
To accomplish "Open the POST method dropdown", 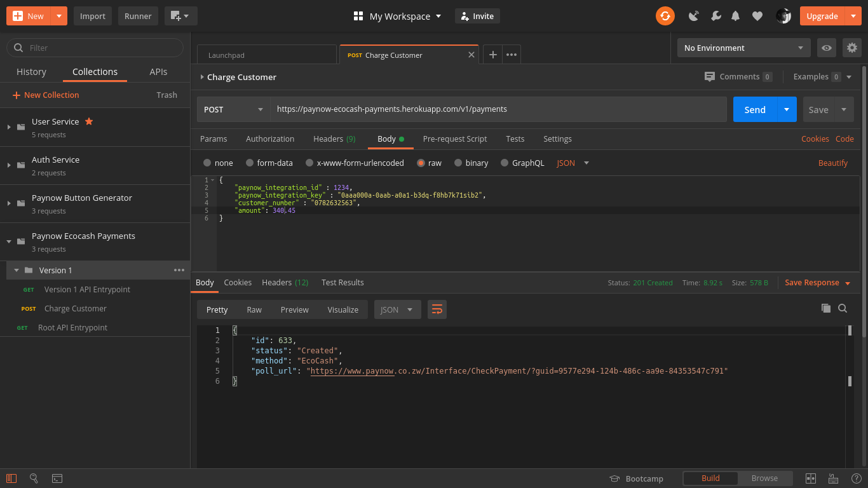I will coord(233,109).
